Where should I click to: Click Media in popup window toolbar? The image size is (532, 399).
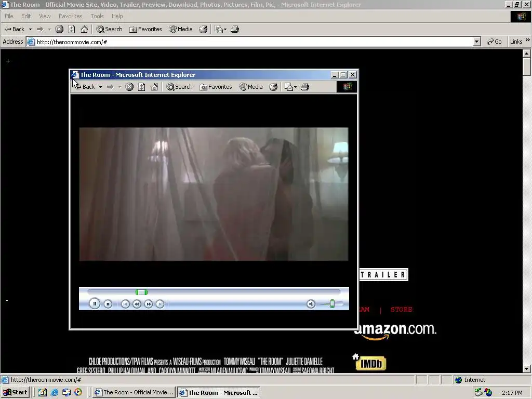click(x=251, y=87)
